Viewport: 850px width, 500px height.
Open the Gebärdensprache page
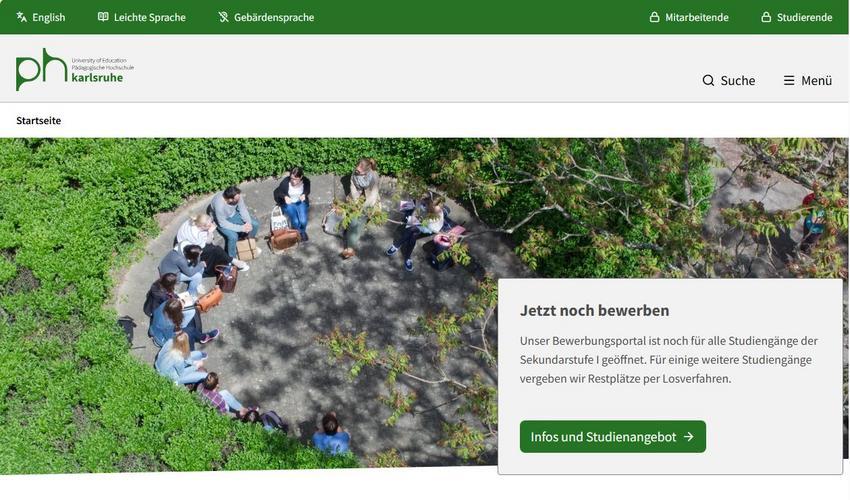[x=266, y=17]
